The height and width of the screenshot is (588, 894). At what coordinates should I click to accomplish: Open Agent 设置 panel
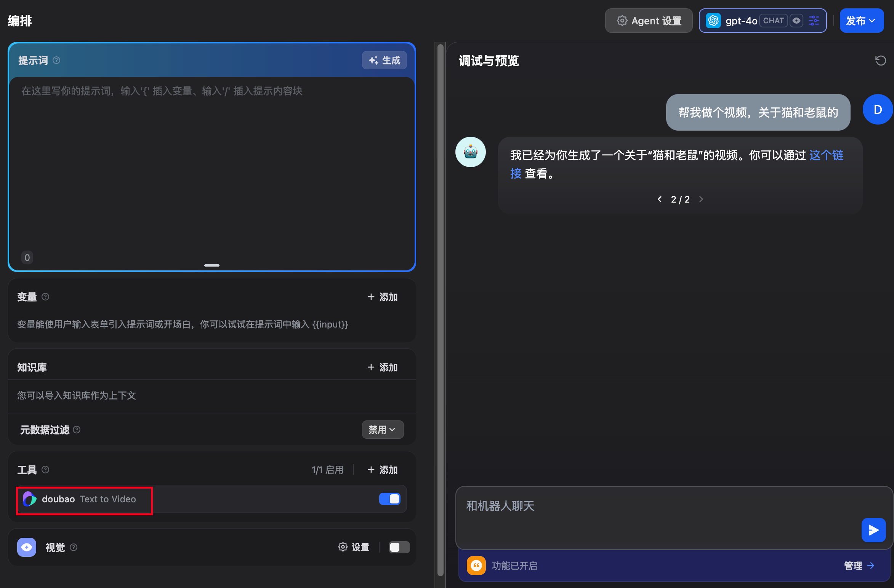coord(649,21)
